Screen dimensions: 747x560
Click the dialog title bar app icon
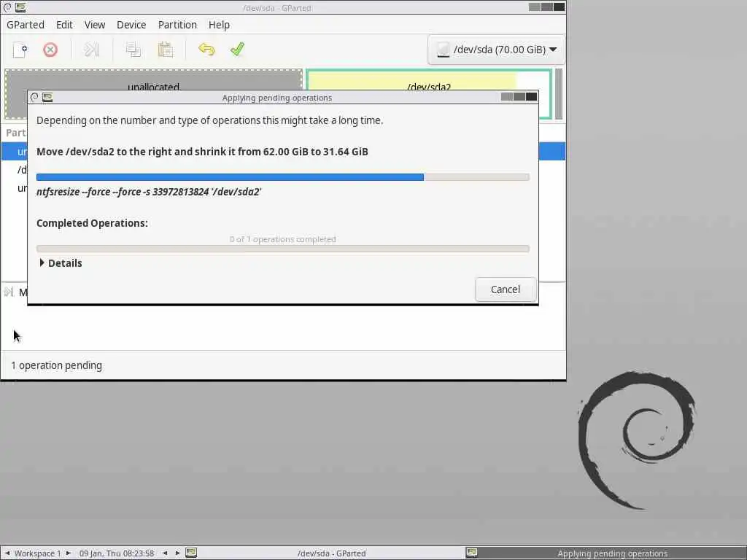pos(47,97)
